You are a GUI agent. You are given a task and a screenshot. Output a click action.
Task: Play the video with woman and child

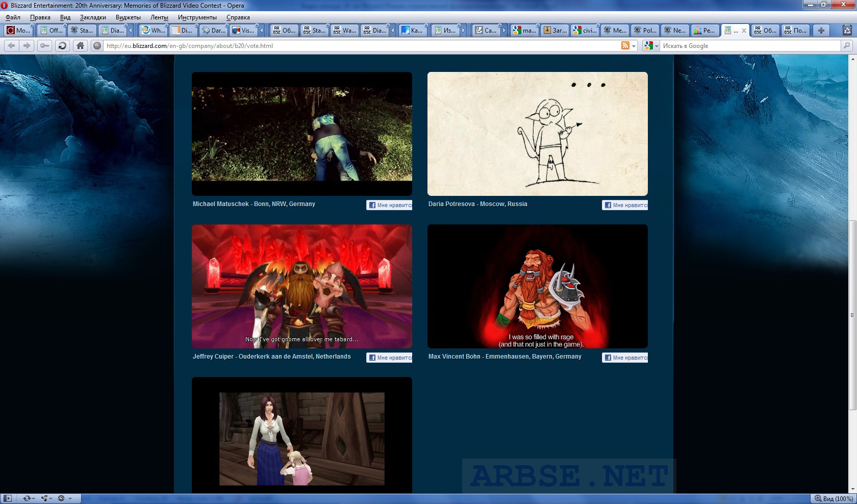click(x=302, y=435)
